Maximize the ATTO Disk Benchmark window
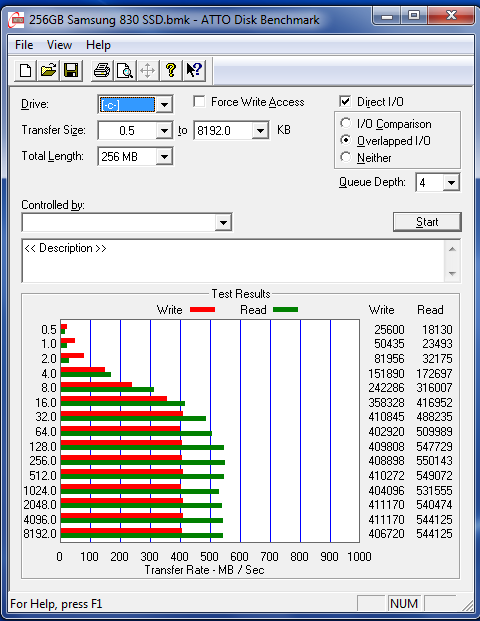Screen dimensions: 480x621 pos(414,16)
